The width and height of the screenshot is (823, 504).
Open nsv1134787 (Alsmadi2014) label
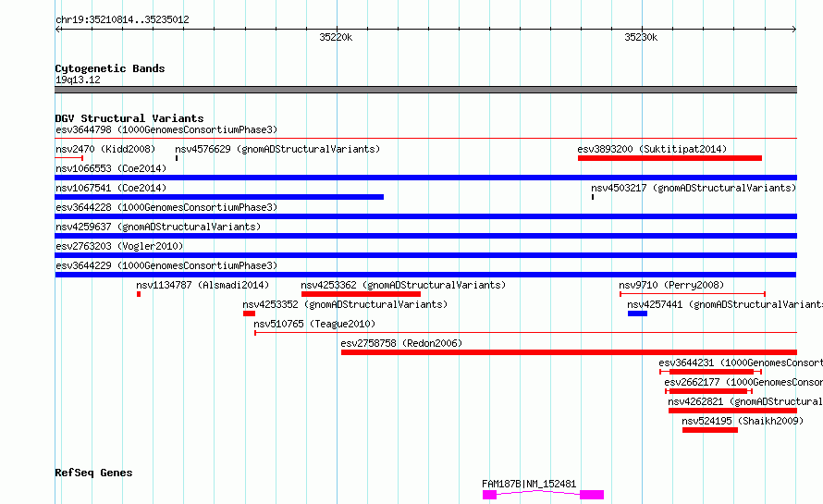203,285
